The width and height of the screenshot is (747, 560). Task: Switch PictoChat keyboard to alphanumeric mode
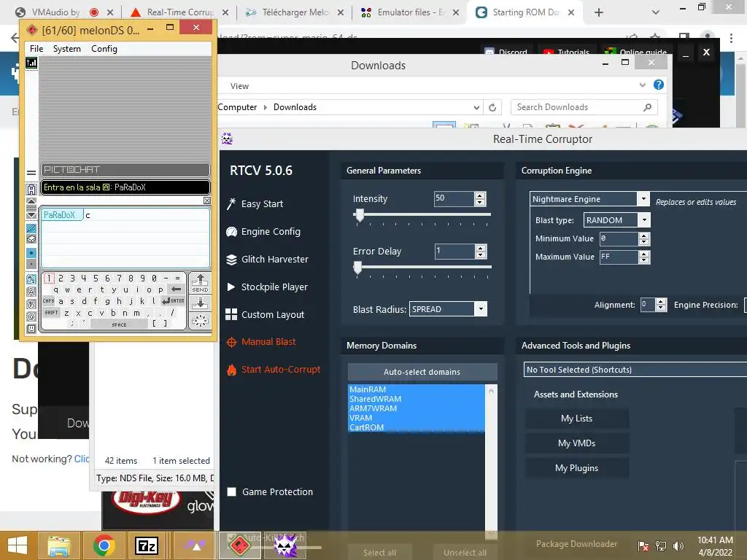(x=31, y=279)
